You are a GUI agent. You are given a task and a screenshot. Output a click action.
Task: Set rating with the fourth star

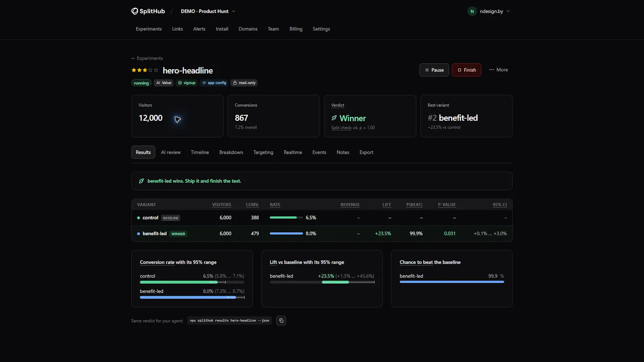(151, 70)
